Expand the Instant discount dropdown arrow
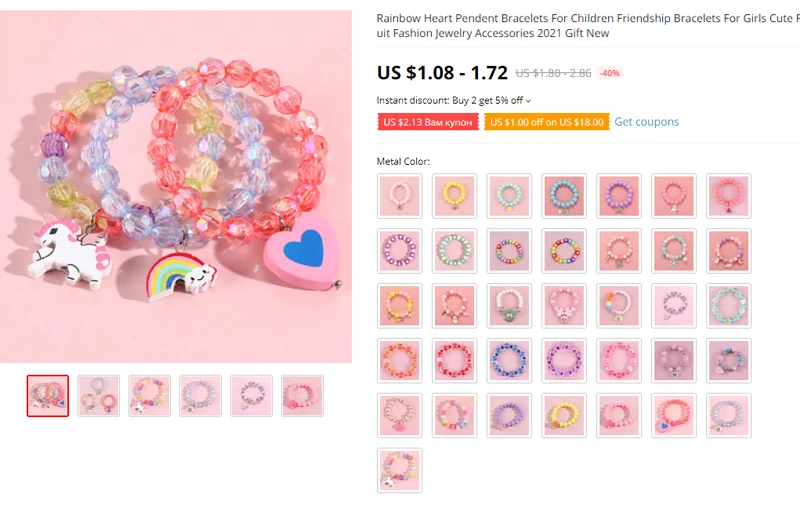The width and height of the screenshot is (800, 512). coord(528,101)
